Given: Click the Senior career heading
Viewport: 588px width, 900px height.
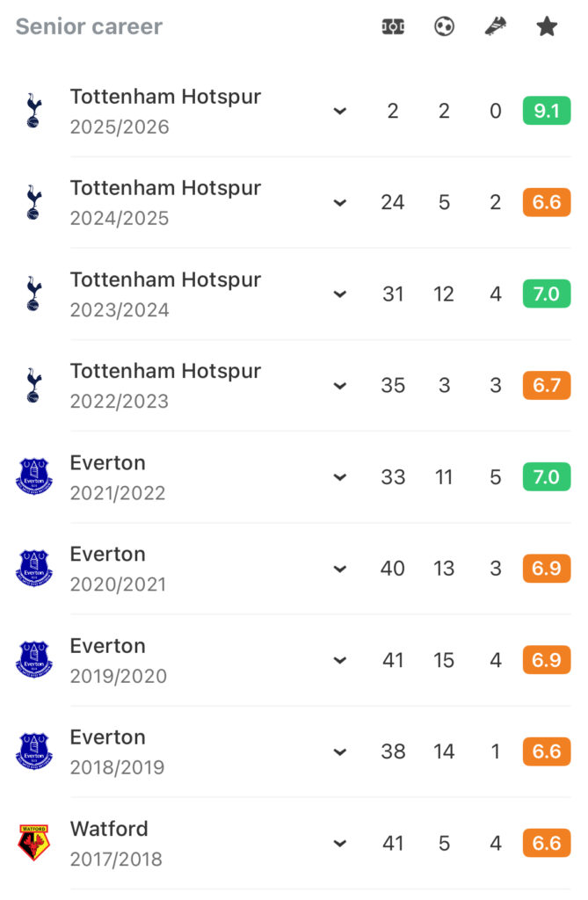Looking at the screenshot, I should [89, 26].
